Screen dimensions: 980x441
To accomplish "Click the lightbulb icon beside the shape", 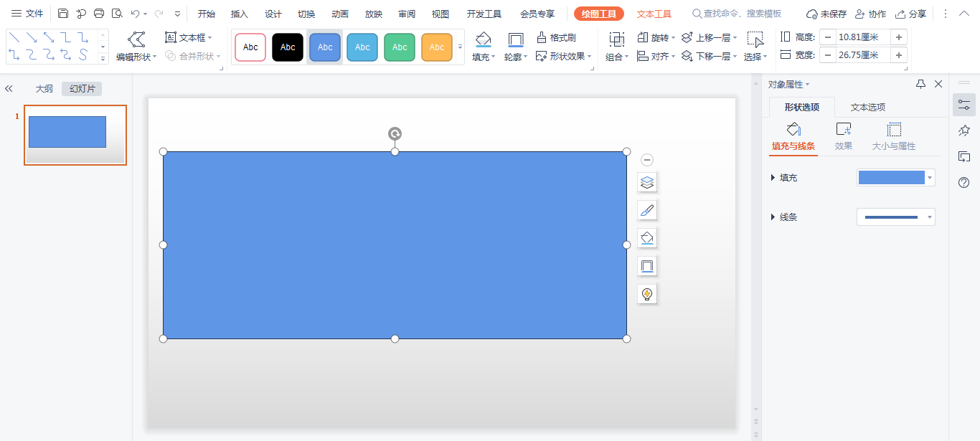I will 647,294.
